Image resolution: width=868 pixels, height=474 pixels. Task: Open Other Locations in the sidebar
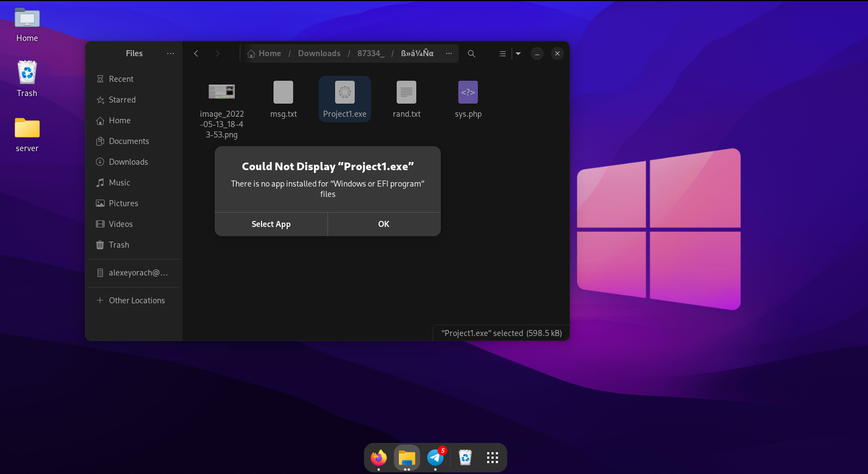136,301
